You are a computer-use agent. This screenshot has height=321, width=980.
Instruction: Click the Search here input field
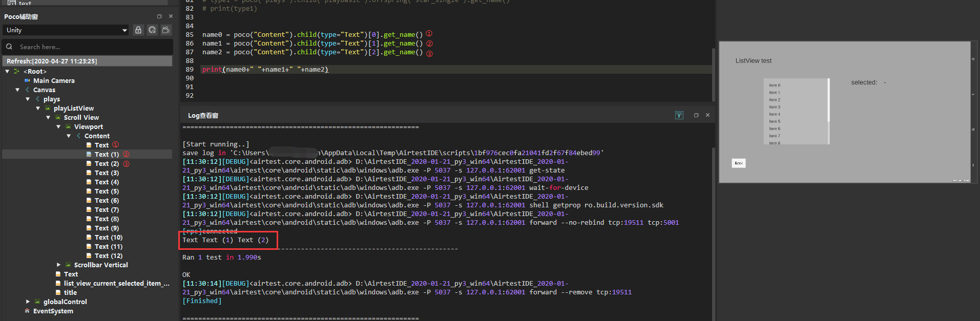(88, 47)
